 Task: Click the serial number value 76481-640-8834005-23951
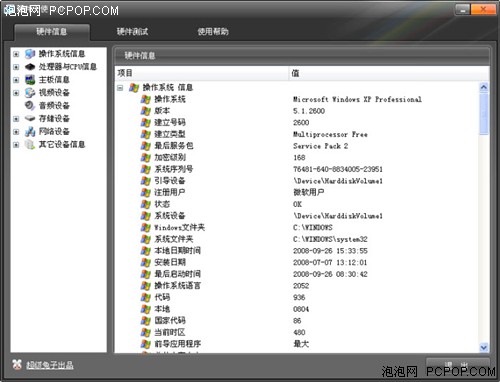[x=338, y=169]
